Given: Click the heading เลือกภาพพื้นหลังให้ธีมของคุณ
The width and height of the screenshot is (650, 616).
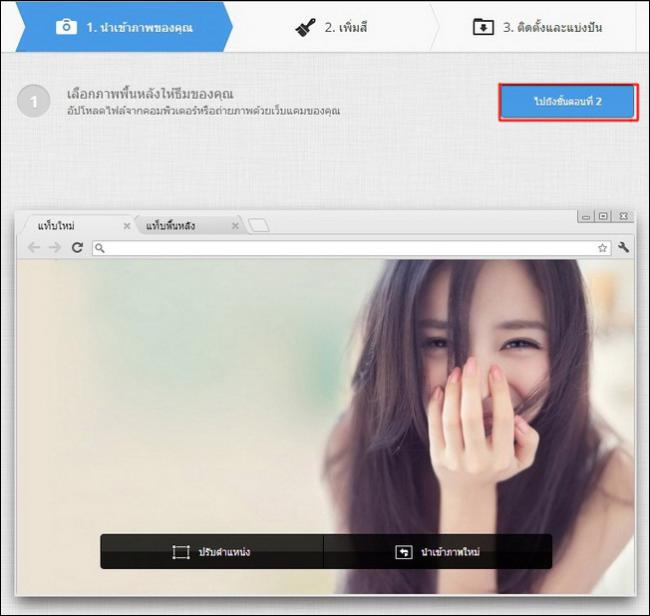Looking at the screenshot, I should [150, 94].
